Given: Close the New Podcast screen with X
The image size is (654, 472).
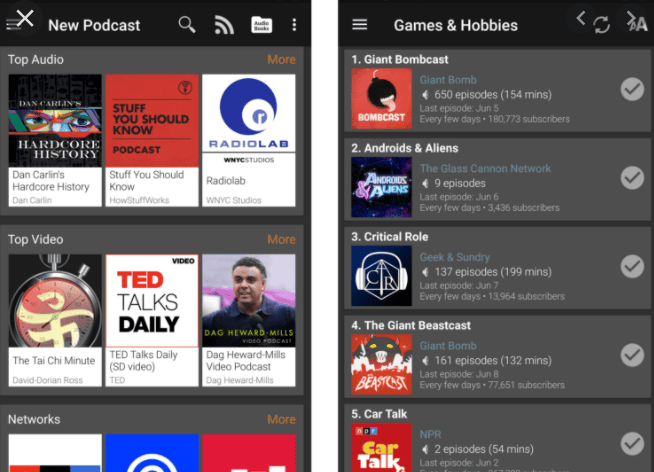Looking at the screenshot, I should click(x=25, y=19).
